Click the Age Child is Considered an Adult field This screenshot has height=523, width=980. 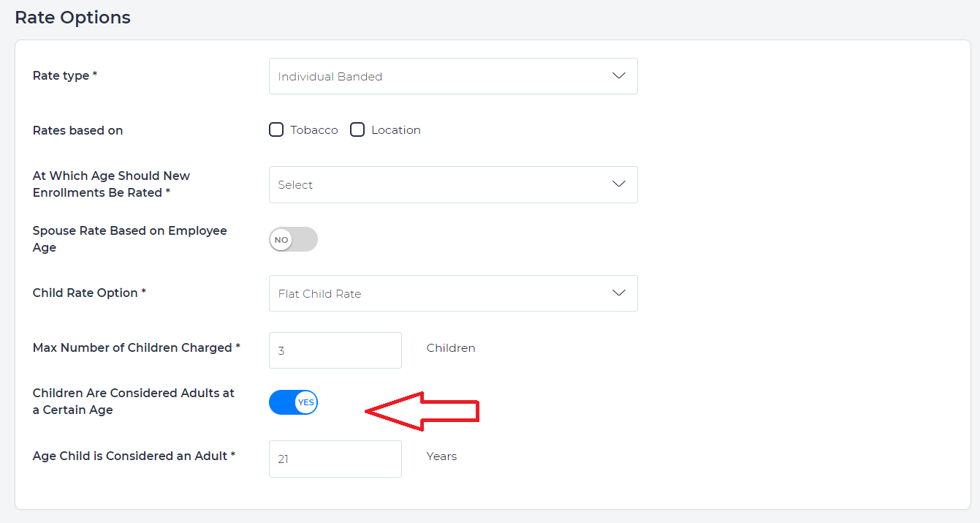(x=335, y=459)
